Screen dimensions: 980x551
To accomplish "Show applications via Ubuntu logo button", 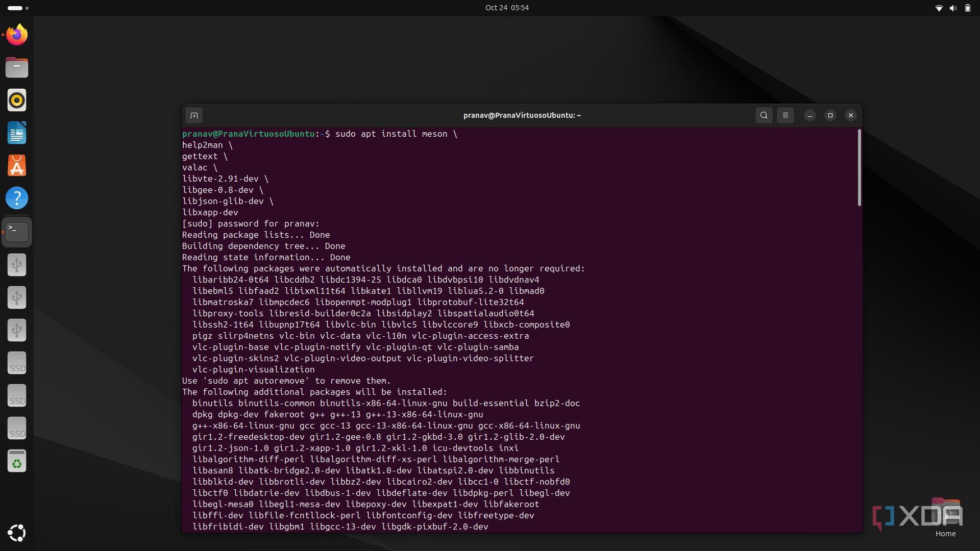I will point(17,533).
